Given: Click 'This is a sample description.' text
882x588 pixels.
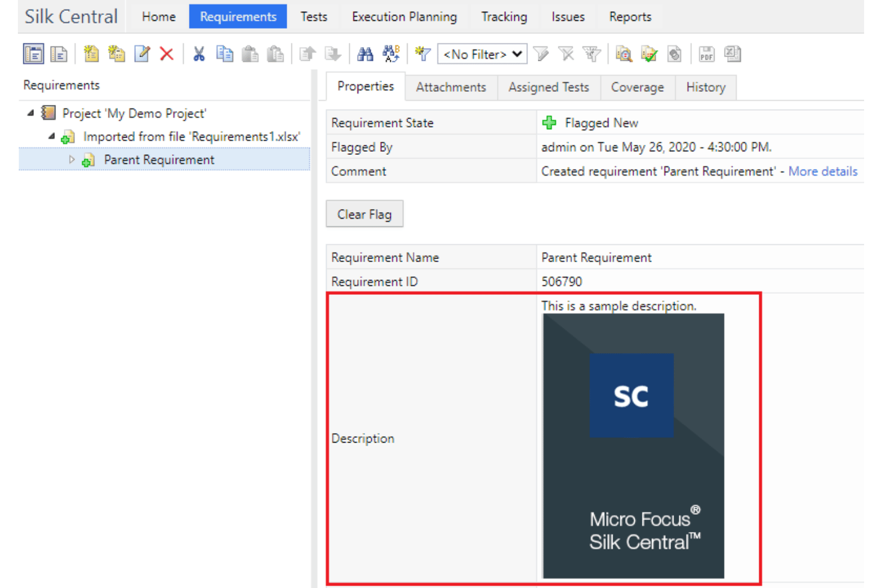Looking at the screenshot, I should [x=619, y=306].
